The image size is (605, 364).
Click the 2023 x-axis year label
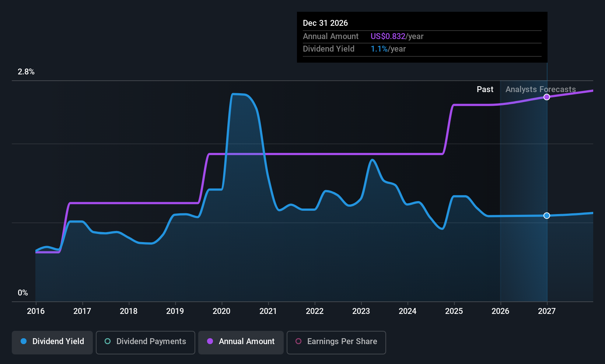[x=361, y=311]
